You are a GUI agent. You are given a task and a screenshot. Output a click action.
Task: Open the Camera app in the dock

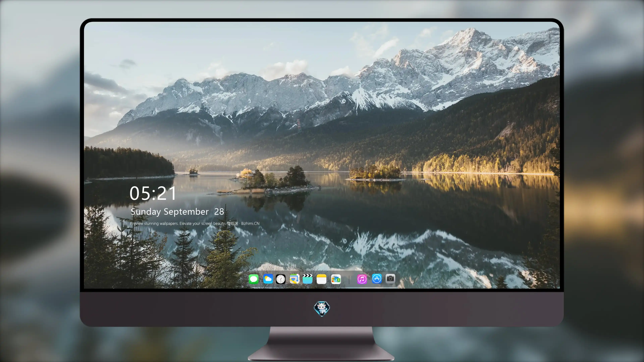pyautogui.click(x=390, y=279)
